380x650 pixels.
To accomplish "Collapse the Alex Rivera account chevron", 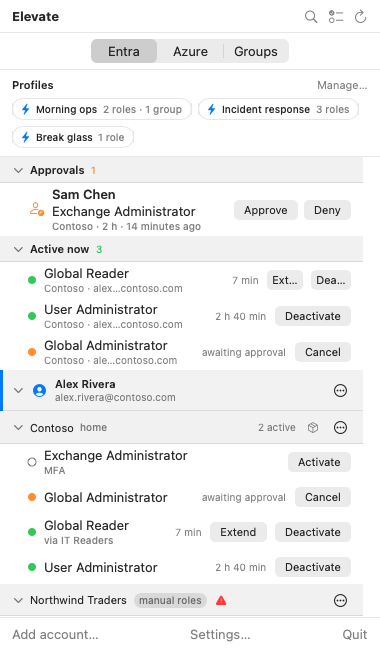I will [18, 390].
